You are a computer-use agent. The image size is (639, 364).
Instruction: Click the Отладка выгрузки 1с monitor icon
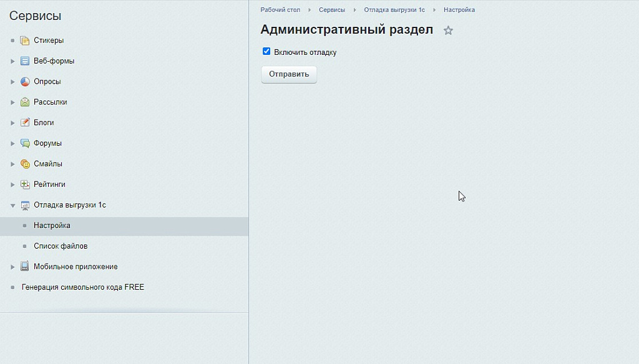tap(24, 204)
